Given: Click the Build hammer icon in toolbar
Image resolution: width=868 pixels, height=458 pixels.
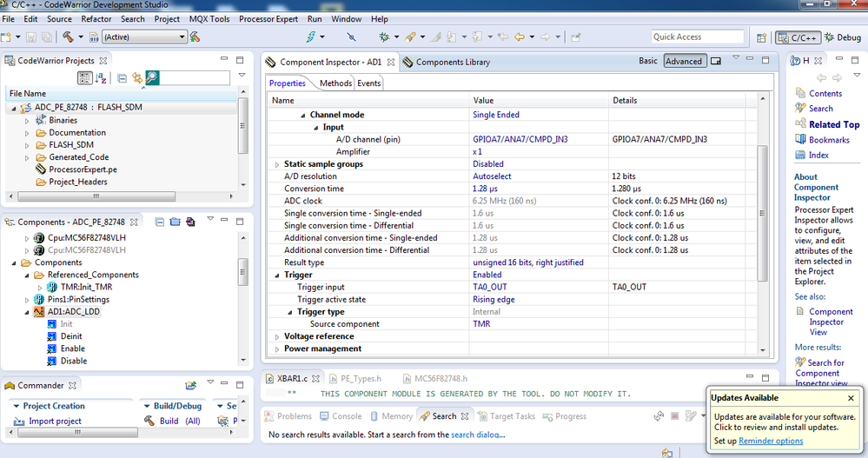Looking at the screenshot, I should [x=68, y=37].
